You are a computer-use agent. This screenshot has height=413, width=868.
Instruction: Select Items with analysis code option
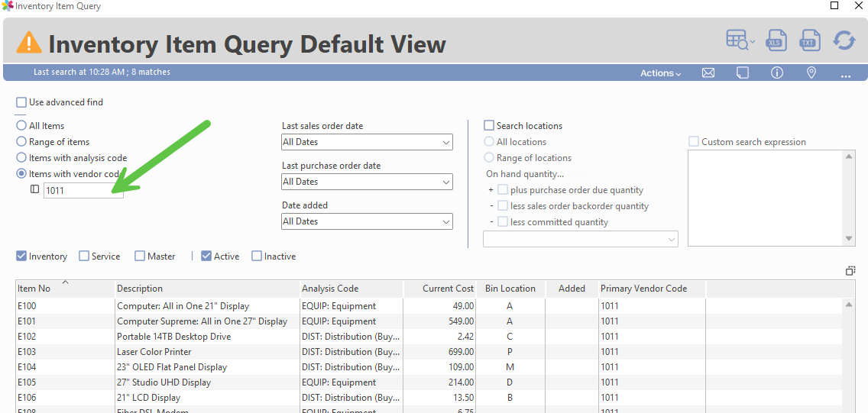(x=21, y=158)
